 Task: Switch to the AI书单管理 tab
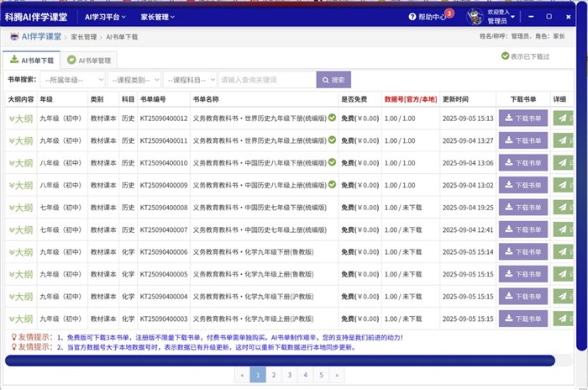[90, 61]
